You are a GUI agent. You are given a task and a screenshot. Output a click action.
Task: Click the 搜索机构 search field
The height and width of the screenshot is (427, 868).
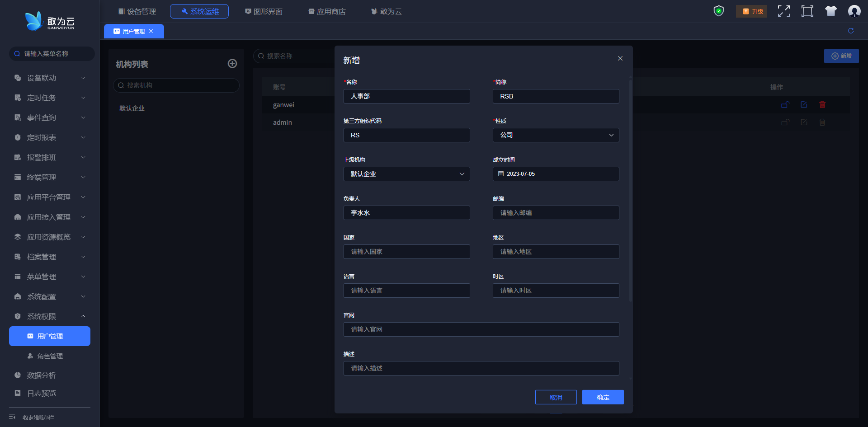tap(176, 85)
